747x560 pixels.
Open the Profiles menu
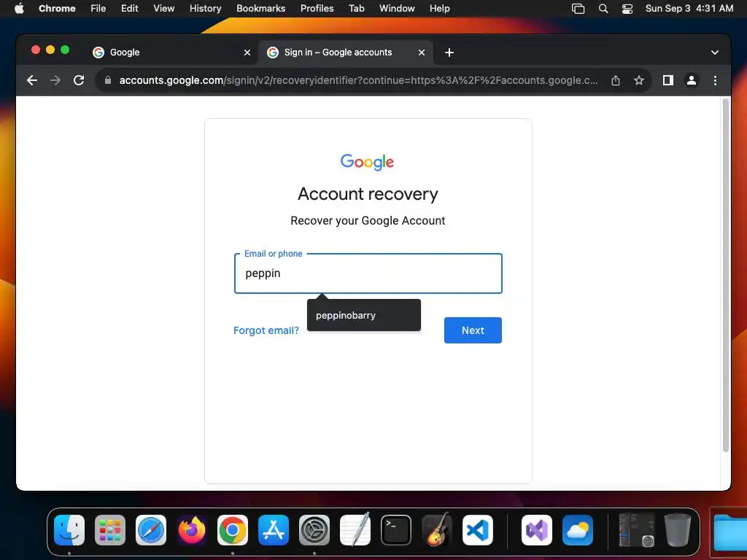pyautogui.click(x=317, y=9)
